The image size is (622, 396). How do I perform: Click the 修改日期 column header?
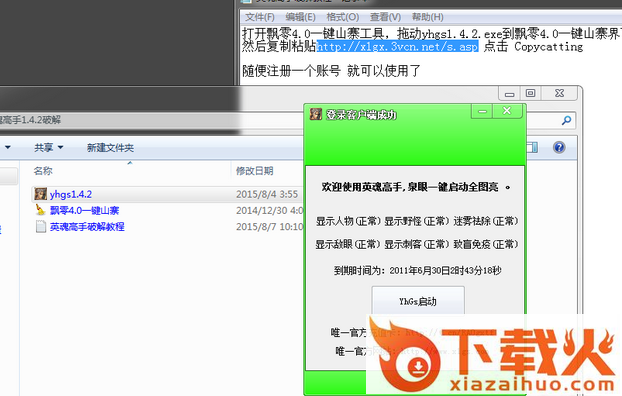click(254, 171)
